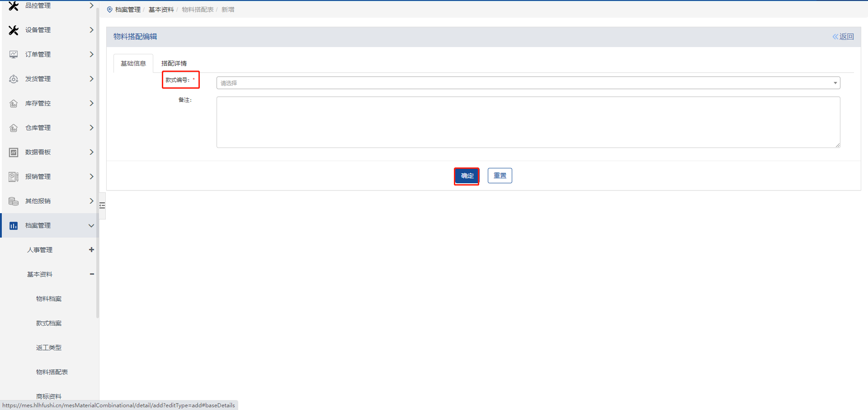Click the 档案管理 blue bar-chart icon
This screenshot has width=868, height=410.
pos(14,225)
